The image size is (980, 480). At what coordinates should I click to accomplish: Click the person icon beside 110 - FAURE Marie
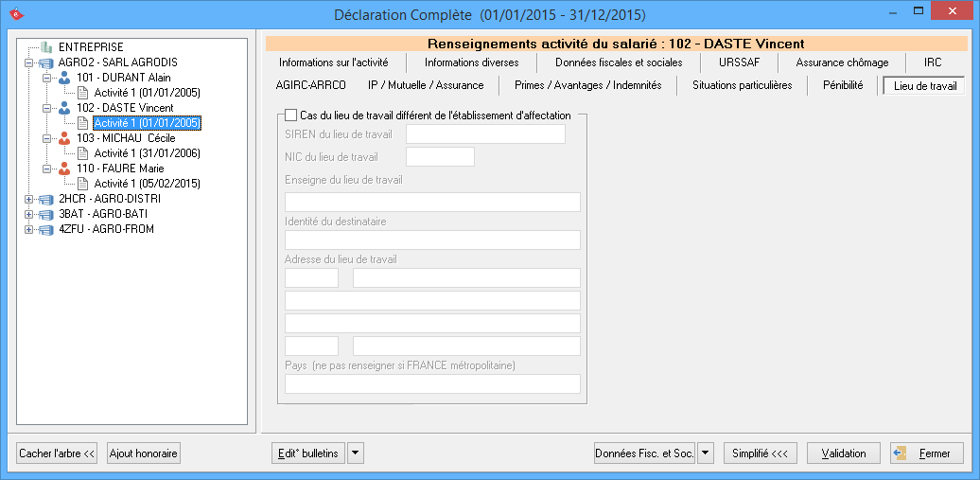(64, 169)
